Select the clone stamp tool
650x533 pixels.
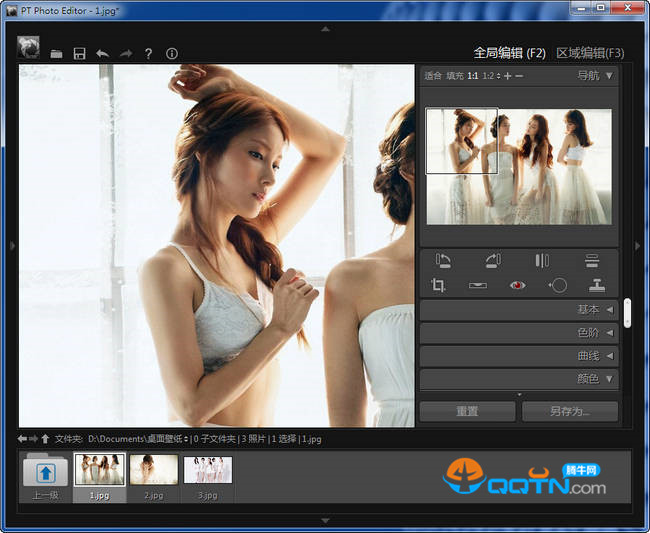tap(596, 286)
